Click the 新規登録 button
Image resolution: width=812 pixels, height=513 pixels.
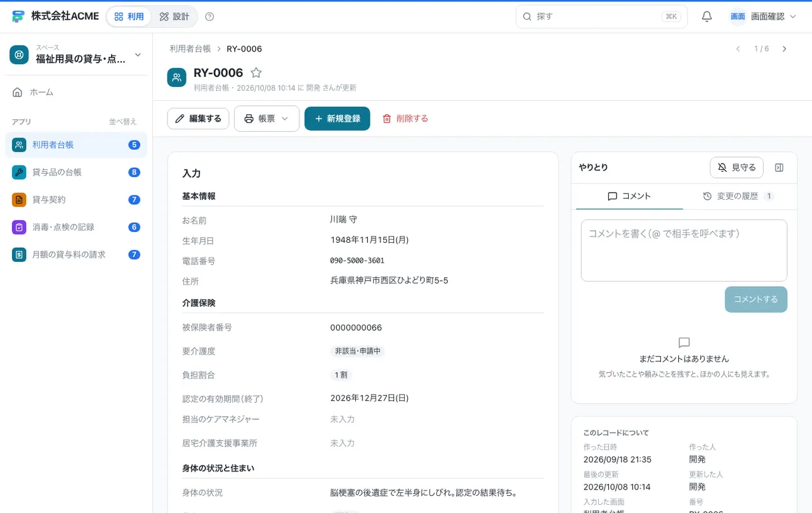pyautogui.click(x=337, y=119)
